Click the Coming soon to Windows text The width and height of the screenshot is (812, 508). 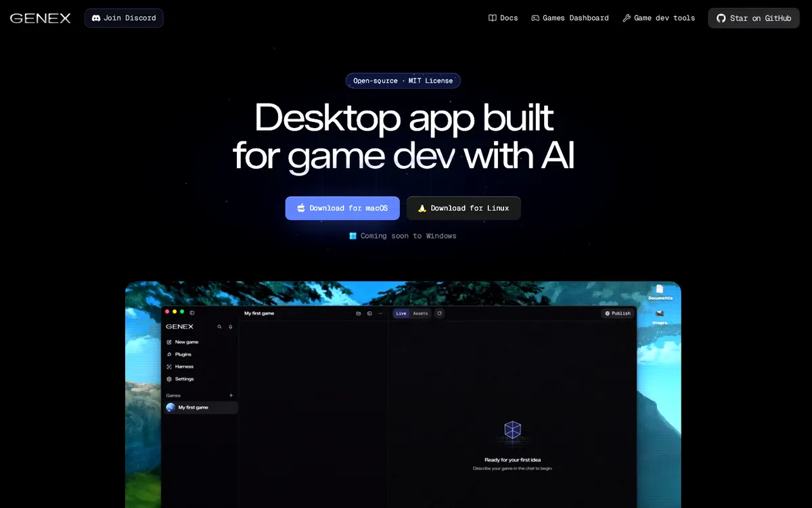(x=403, y=236)
